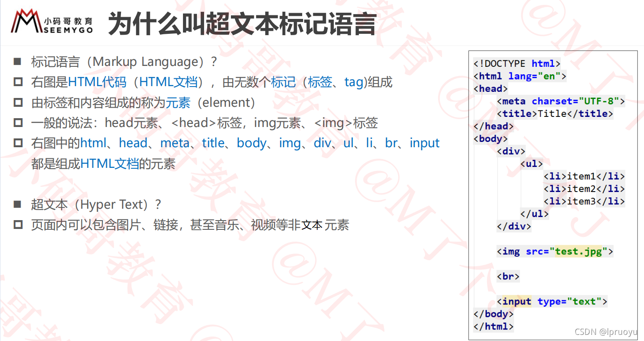Click code line <input type="text">
The image size is (644, 341).
[552, 301]
